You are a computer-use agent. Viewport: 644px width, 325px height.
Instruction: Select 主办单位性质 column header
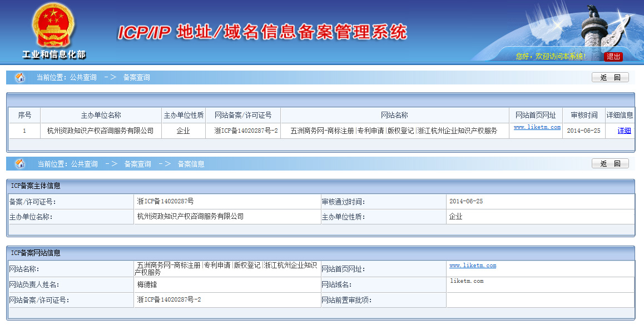tap(184, 116)
